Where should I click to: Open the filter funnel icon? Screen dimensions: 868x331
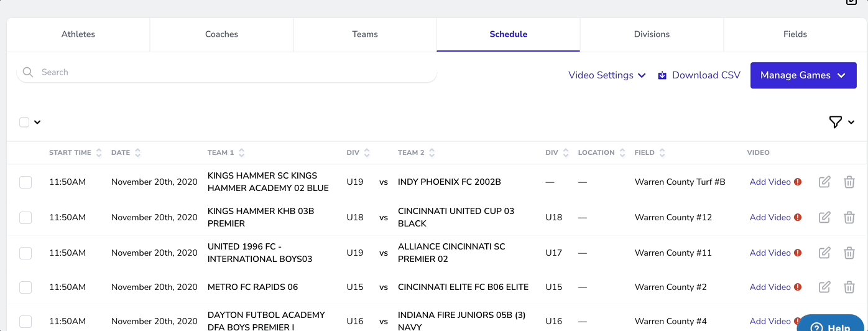coord(836,122)
